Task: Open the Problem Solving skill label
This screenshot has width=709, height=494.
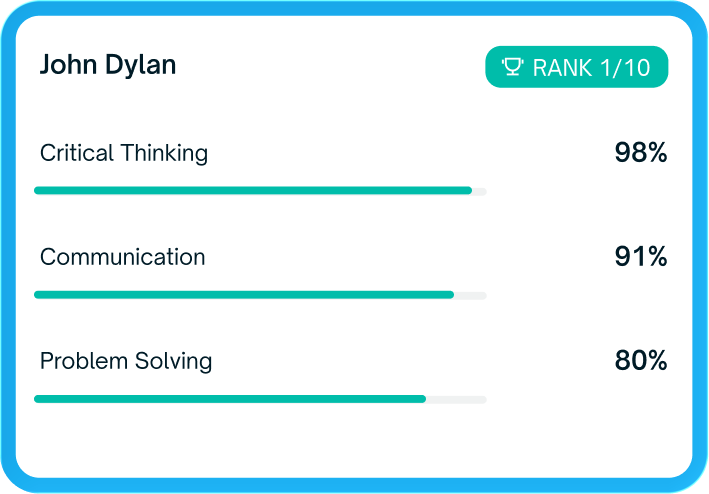Action: (126, 361)
